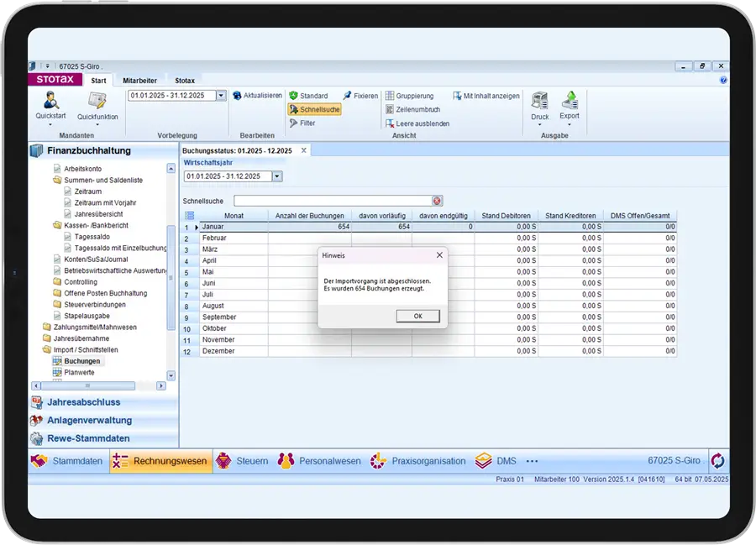Click the refresh arrows icon in the bottom bar
Image resolution: width=756 pixels, height=545 pixels.
pyautogui.click(x=717, y=461)
